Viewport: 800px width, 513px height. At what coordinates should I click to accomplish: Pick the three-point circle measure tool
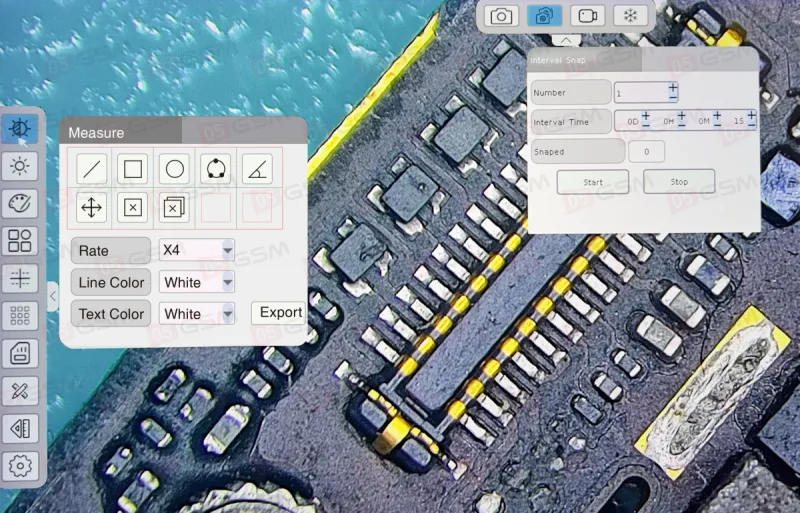pos(215,169)
